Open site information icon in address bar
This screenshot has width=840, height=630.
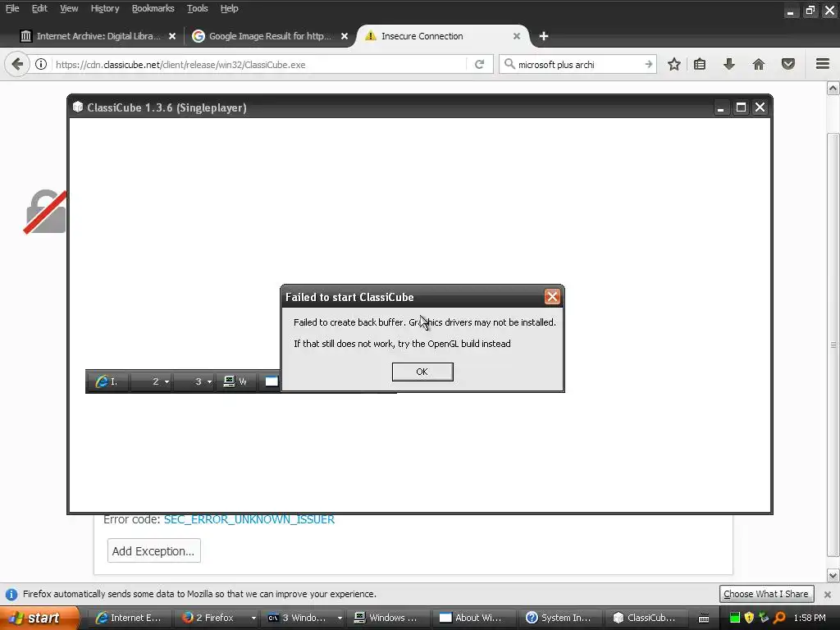[x=41, y=64]
